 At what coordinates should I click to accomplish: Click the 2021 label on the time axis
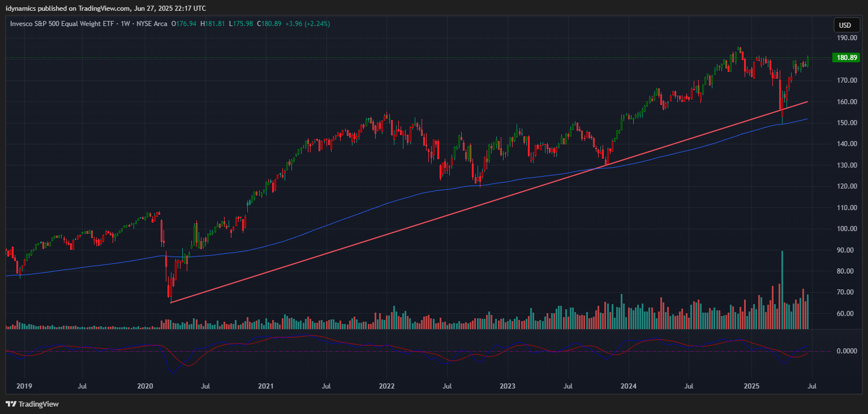(x=266, y=386)
